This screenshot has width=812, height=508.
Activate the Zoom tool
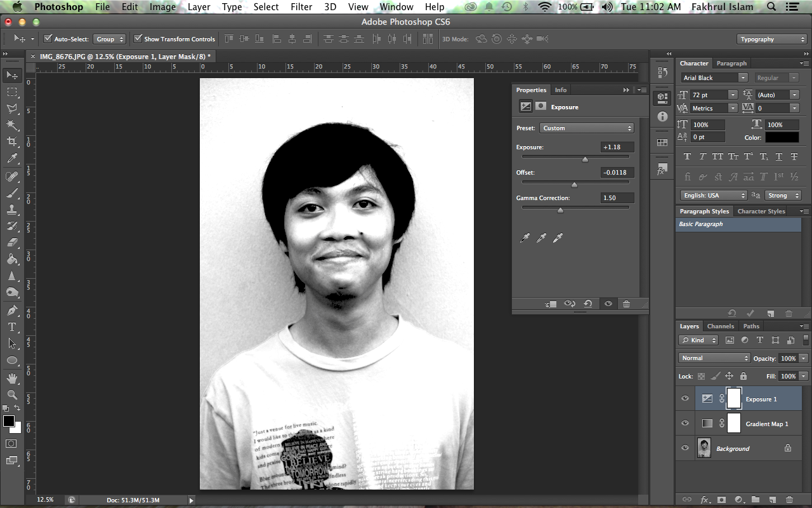pos(12,395)
